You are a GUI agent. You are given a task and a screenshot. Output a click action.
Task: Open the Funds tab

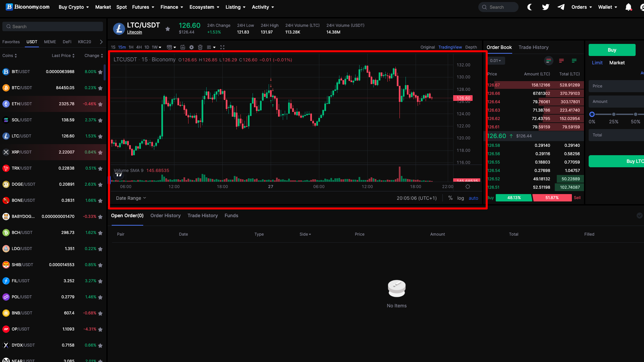click(x=231, y=216)
